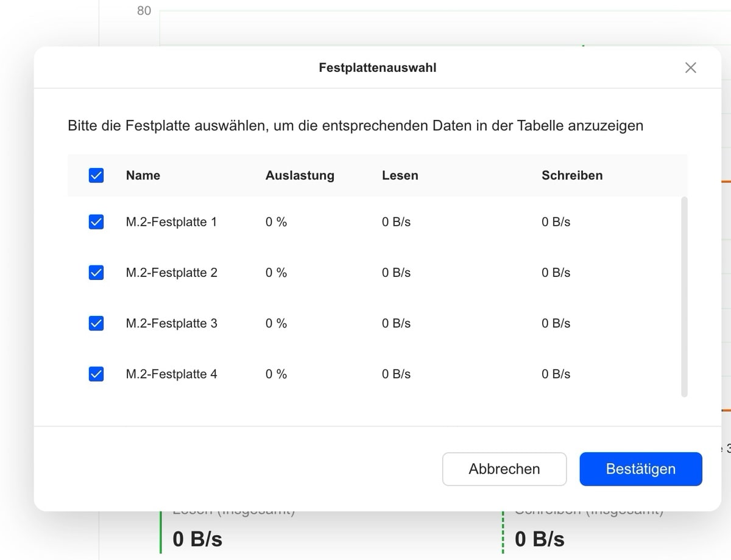The image size is (731, 560).
Task: Uncheck the M.2-Festplatte 1 checkbox
Action: click(96, 222)
